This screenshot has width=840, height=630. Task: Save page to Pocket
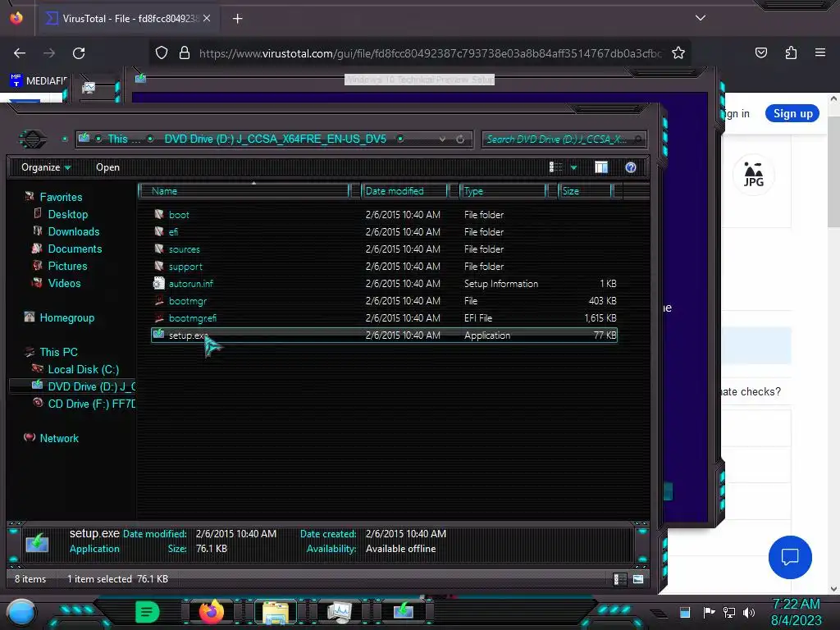760,53
